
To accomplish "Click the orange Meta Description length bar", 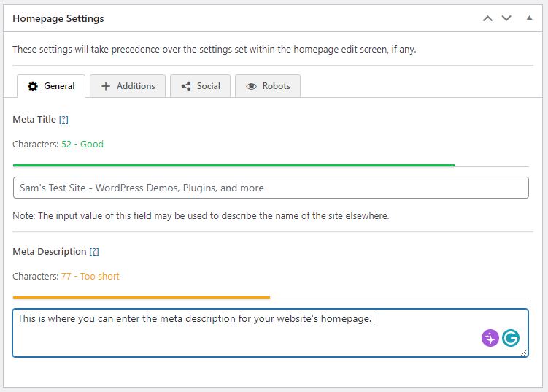I will [141, 298].
